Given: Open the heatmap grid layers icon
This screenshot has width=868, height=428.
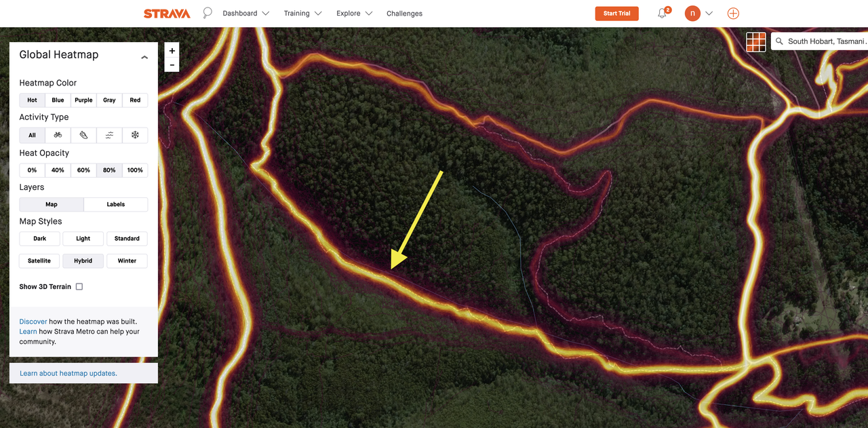Looking at the screenshot, I should (756, 42).
